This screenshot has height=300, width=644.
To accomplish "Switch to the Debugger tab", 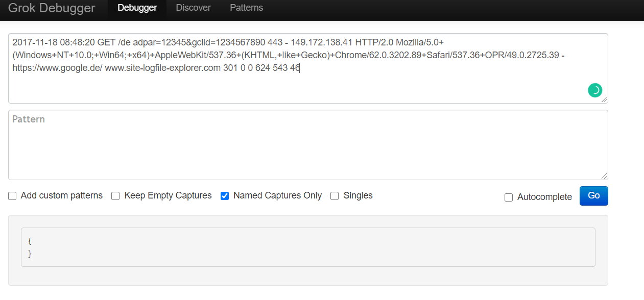I will pos(137,8).
